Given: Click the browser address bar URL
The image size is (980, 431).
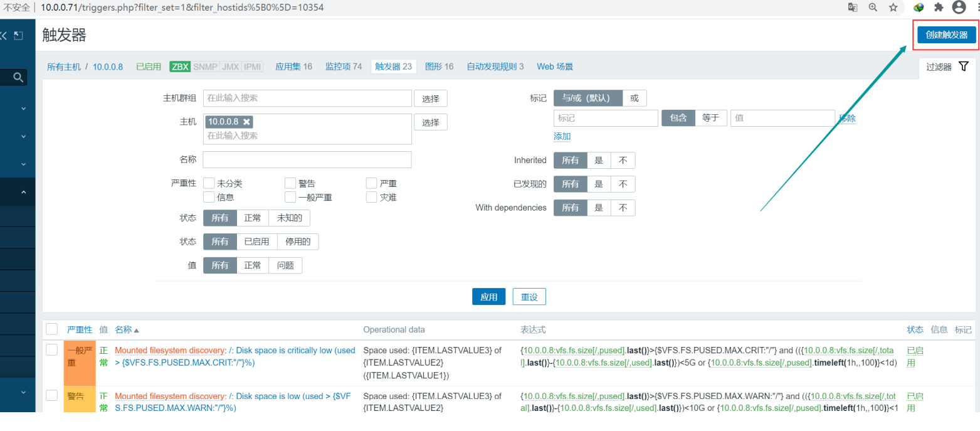Looking at the screenshot, I should point(182,8).
